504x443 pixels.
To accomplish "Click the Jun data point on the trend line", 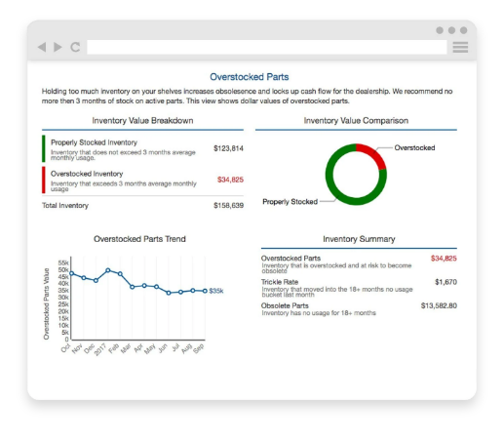I will (169, 293).
